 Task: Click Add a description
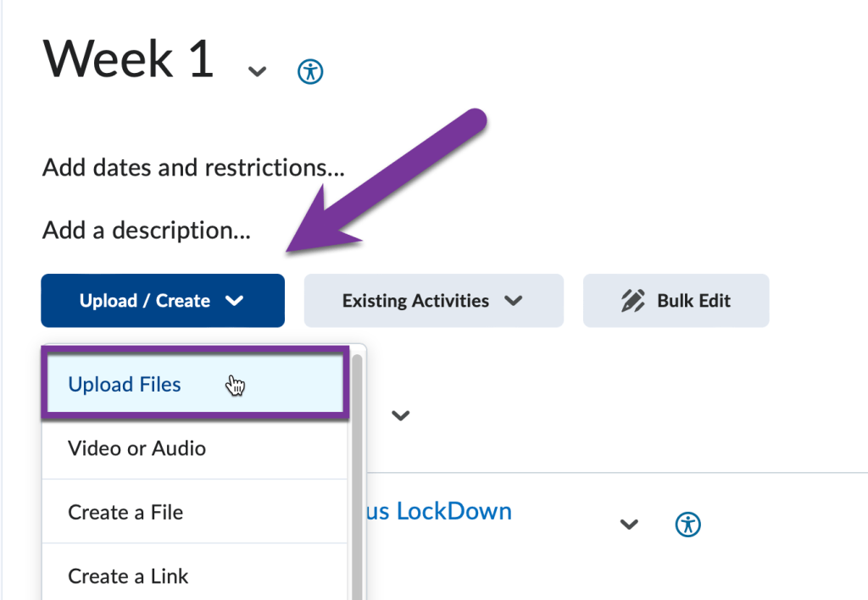coord(146,230)
